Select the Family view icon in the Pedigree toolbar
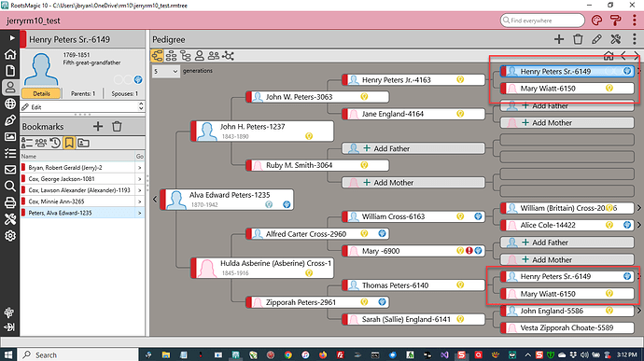Screen dimensions: 644x361 (172, 55)
